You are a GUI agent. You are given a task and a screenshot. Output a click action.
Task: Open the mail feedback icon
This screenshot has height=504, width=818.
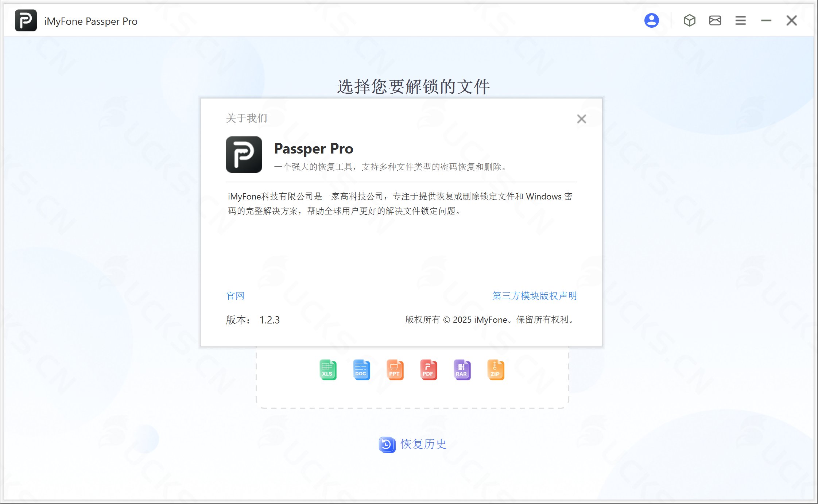click(x=715, y=20)
